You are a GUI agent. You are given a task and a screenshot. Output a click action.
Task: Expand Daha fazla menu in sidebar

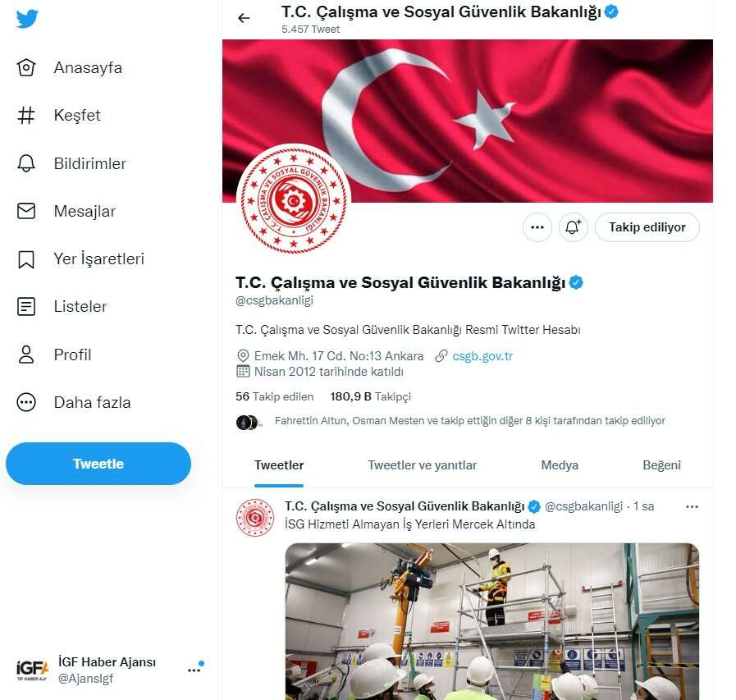(74, 402)
